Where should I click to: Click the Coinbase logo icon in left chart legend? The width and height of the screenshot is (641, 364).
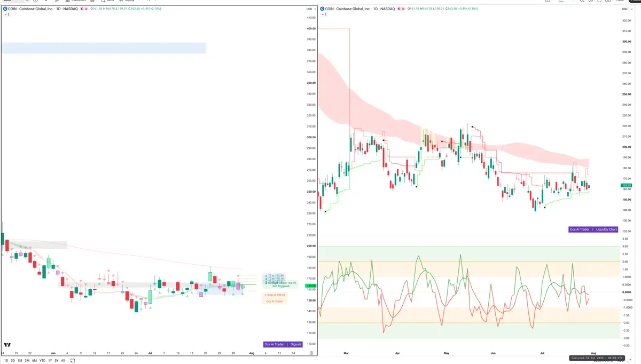[x=5, y=9]
